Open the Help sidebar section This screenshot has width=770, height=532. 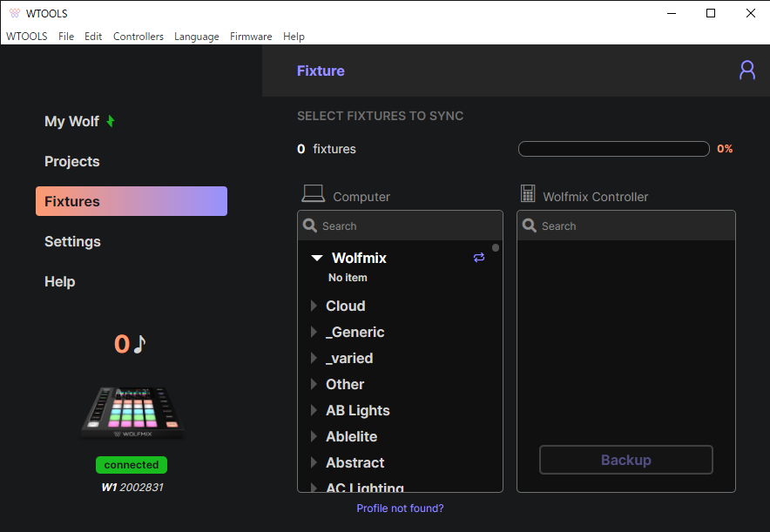point(60,282)
